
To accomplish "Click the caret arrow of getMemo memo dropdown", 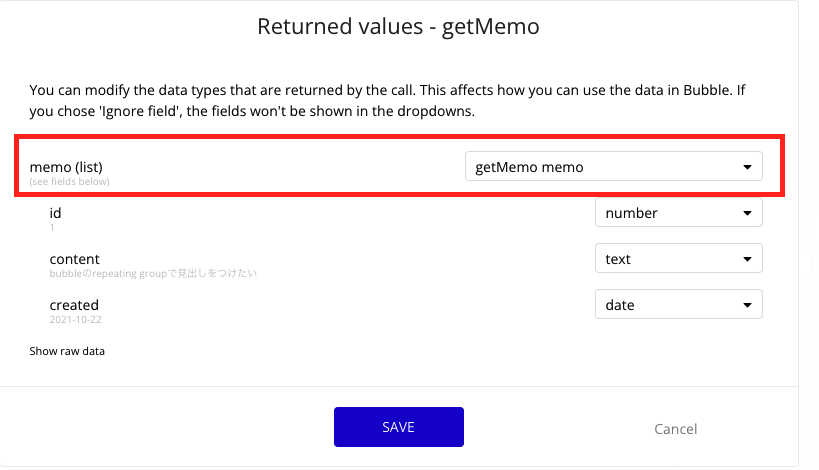I will pyautogui.click(x=747, y=167).
